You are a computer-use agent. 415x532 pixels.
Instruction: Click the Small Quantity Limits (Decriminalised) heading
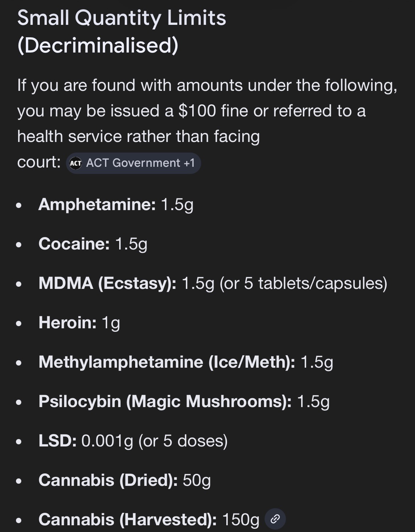121,32
